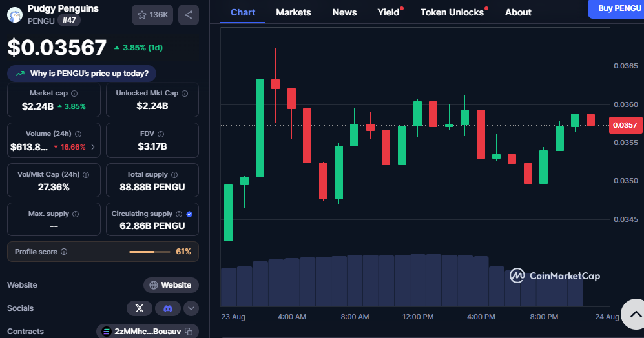Click the 3.85% (1d) change text

[143, 48]
